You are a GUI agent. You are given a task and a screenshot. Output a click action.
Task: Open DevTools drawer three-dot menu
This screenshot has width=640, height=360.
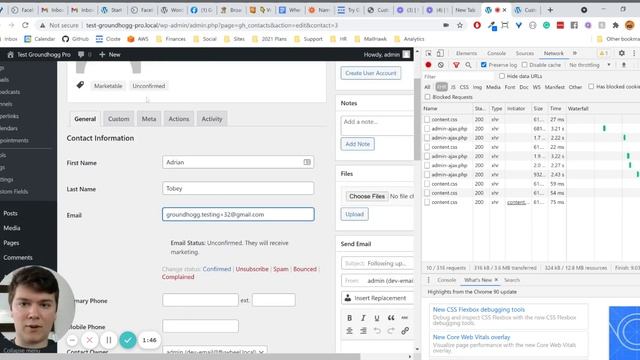pos(428,280)
